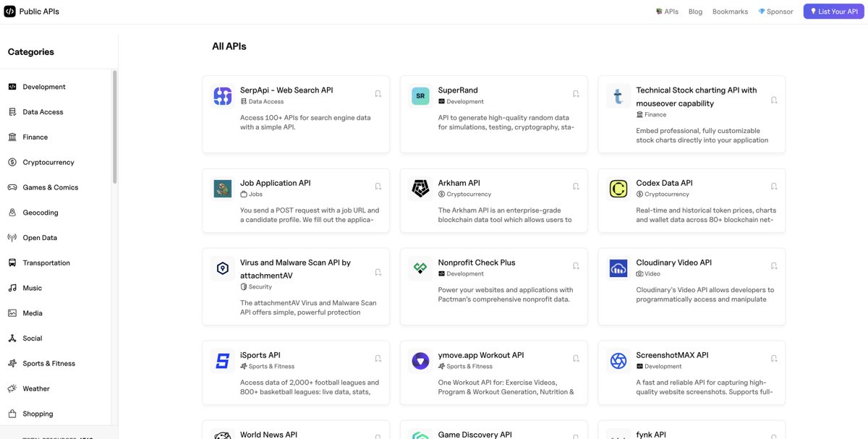The width and height of the screenshot is (868, 439).
Task: Toggle bookmark on ScreenshotMAX API
Action: (774, 358)
